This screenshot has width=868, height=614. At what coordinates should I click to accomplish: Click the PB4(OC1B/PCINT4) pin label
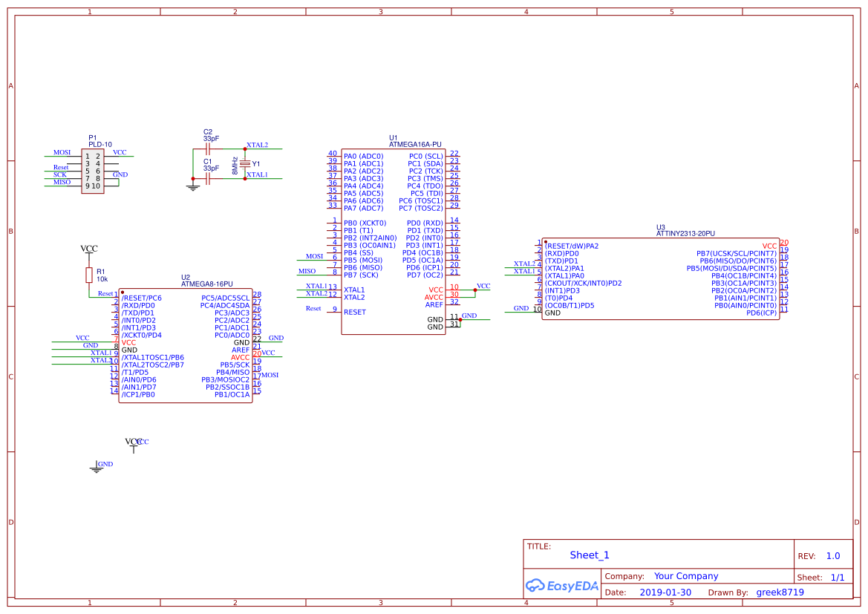[743, 275]
